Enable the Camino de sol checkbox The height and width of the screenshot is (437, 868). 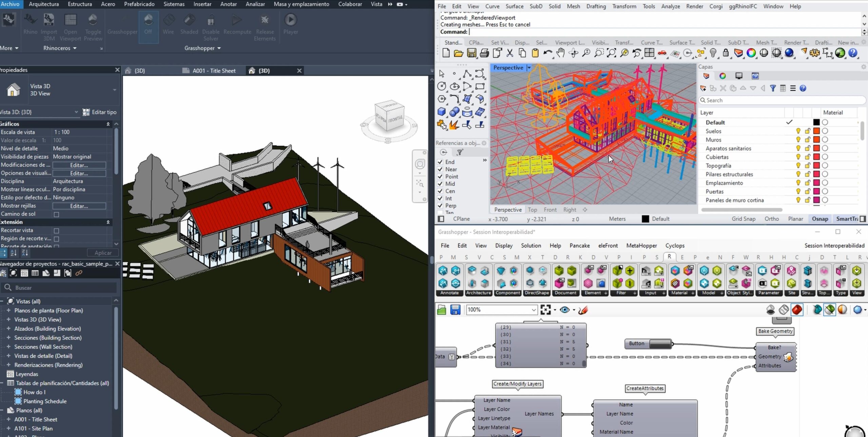point(56,214)
